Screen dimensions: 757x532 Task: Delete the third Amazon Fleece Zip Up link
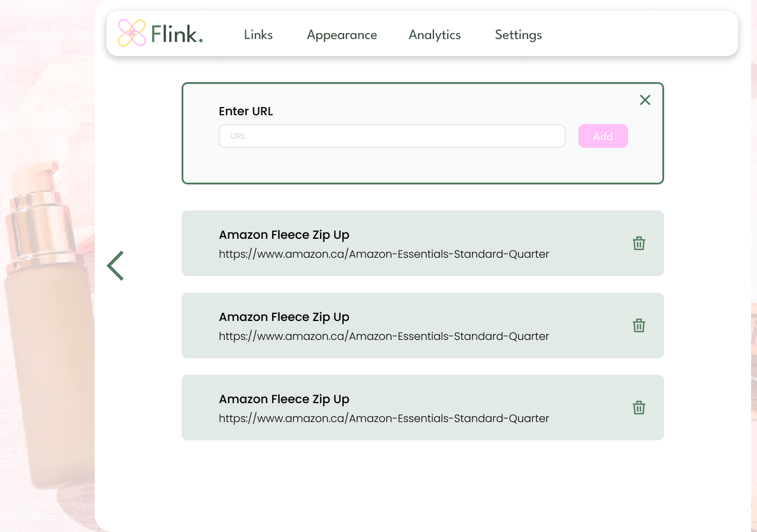pyautogui.click(x=639, y=407)
